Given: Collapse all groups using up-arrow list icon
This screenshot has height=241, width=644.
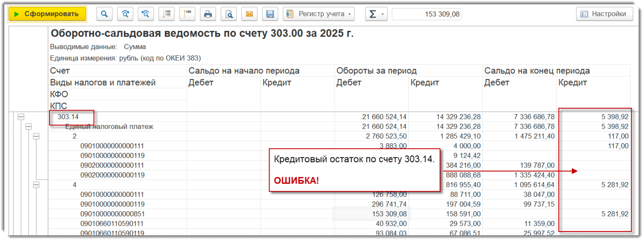Looking at the screenshot, I should [x=187, y=14].
